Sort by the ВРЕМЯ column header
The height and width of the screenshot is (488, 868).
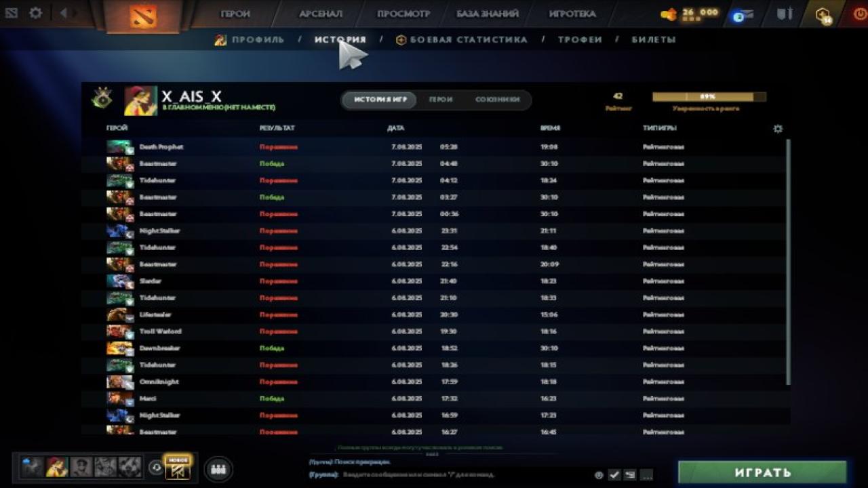click(x=550, y=128)
